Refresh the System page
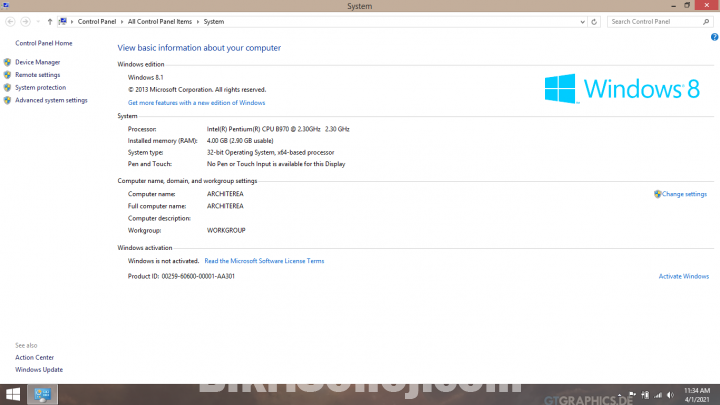Screen dimensions: 720x405 594,22
